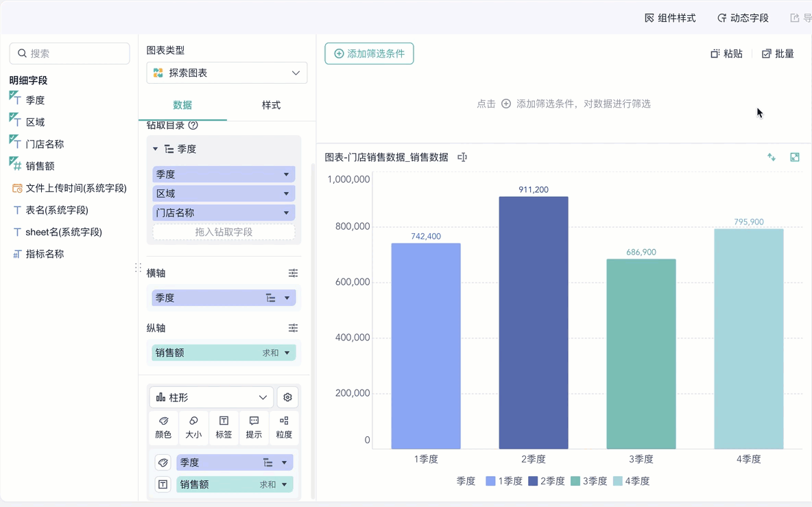Click the 批量 batch button
812x507 pixels.
(778, 54)
